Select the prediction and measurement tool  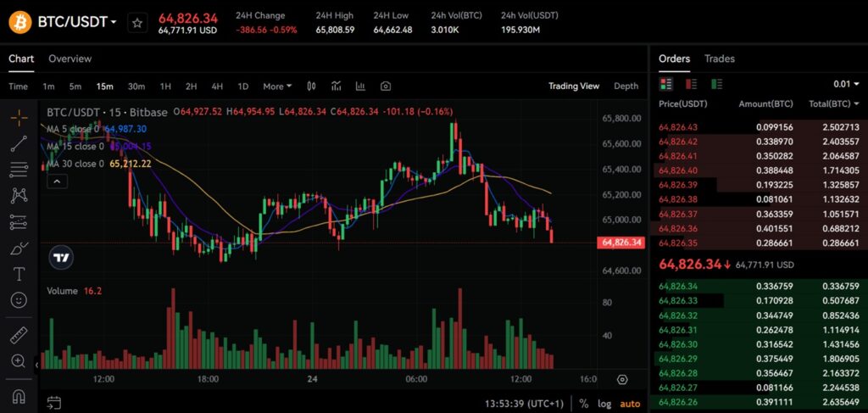click(x=19, y=222)
